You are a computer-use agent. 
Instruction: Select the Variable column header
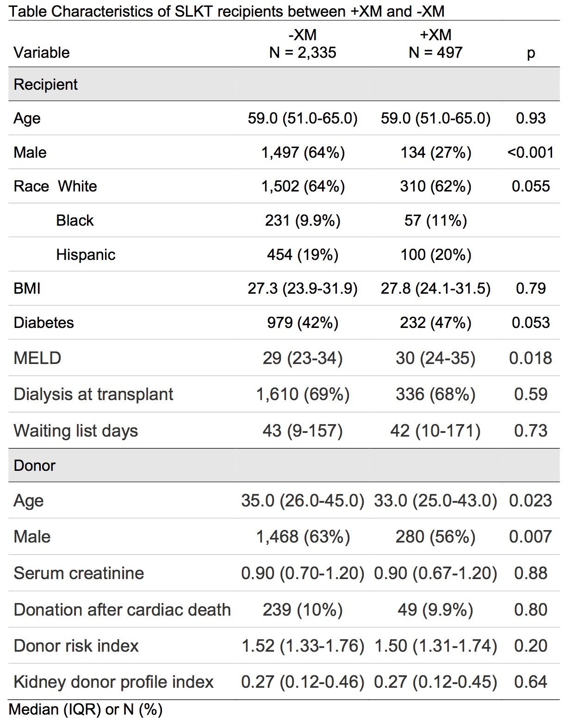(x=42, y=52)
